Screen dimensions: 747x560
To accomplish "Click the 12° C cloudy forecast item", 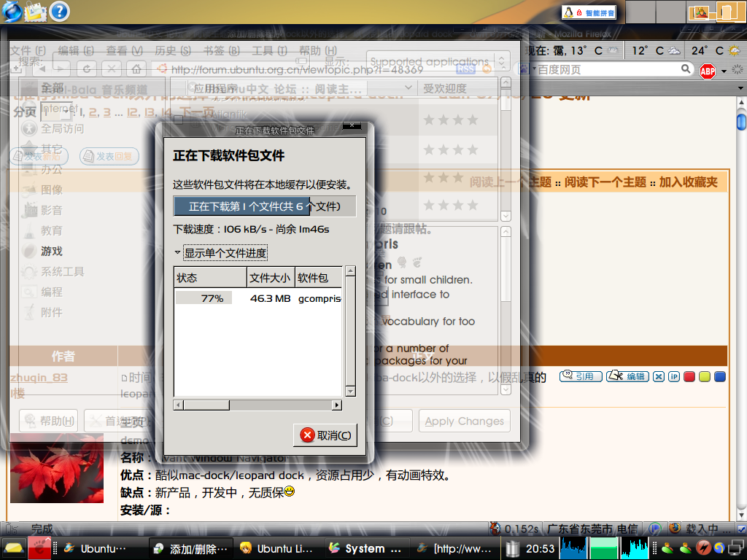I will coord(656,50).
